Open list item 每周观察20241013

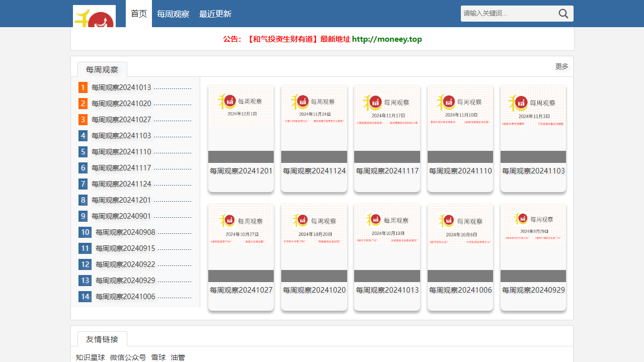121,87
